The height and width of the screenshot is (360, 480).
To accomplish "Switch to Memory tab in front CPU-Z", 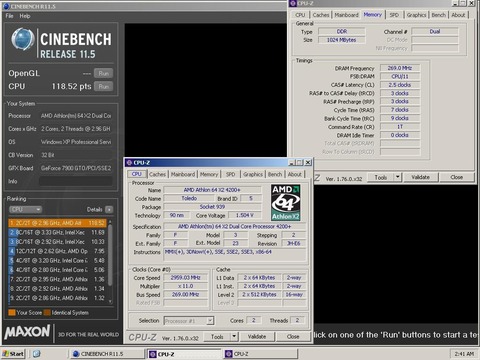I will coord(209,174).
